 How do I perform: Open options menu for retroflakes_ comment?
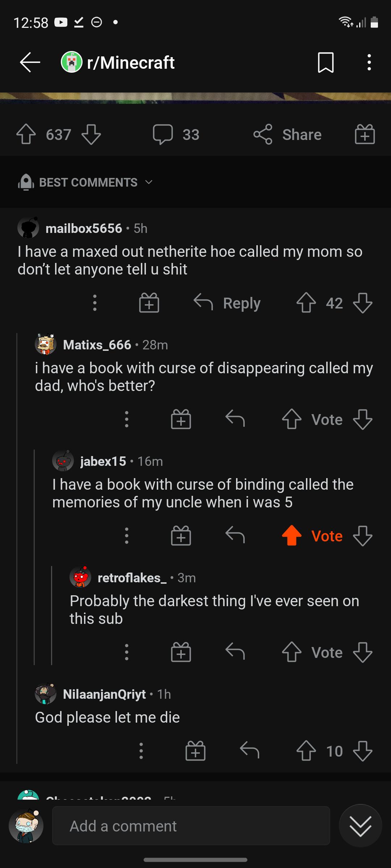(126, 652)
